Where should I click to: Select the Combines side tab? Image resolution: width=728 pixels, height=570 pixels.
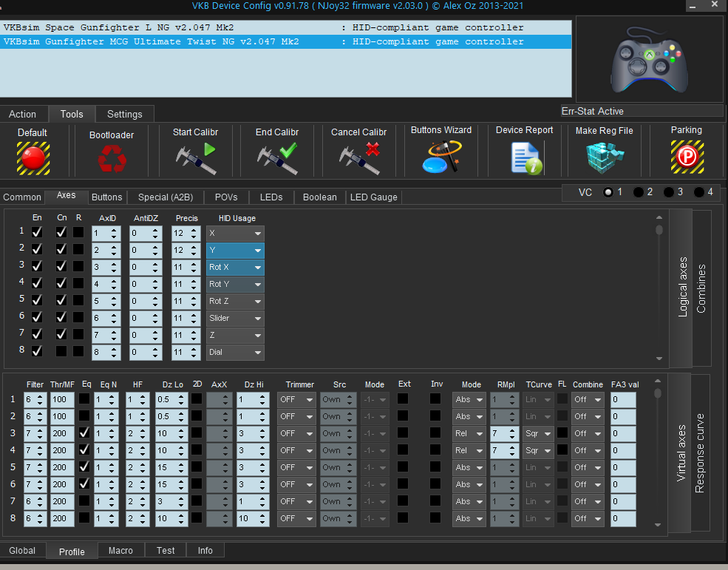(x=701, y=288)
